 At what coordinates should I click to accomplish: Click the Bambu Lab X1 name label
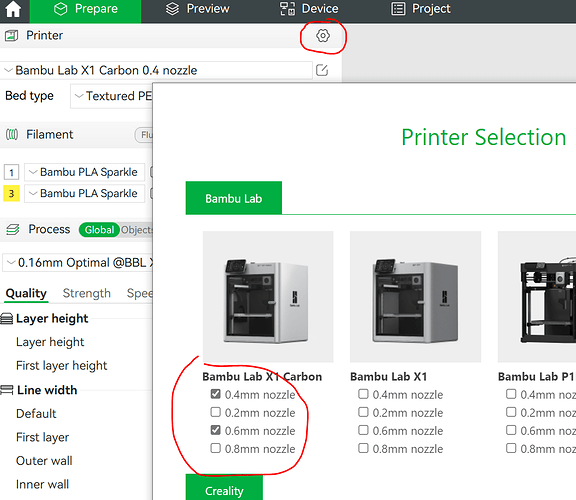coord(389,377)
